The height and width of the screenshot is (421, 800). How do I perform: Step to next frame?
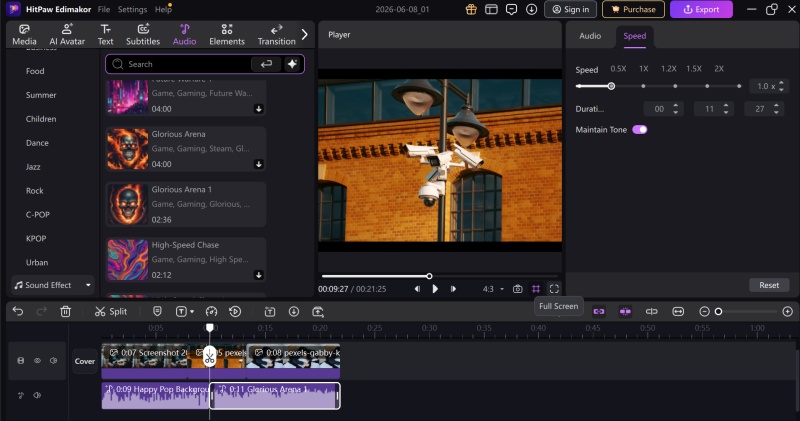pos(453,289)
